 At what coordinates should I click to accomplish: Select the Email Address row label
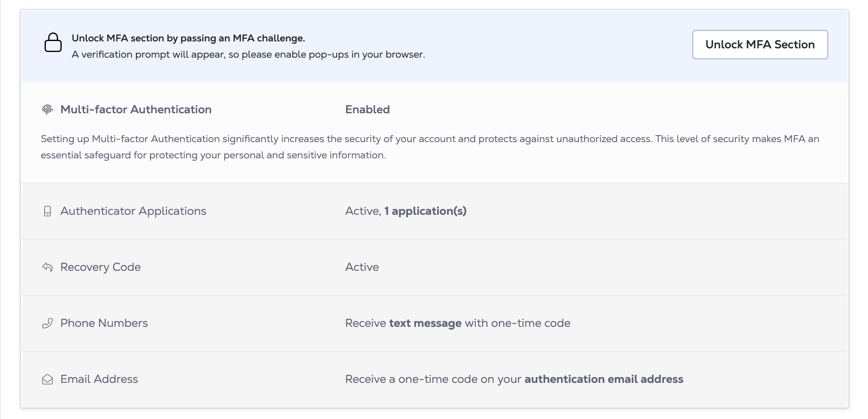(99, 379)
